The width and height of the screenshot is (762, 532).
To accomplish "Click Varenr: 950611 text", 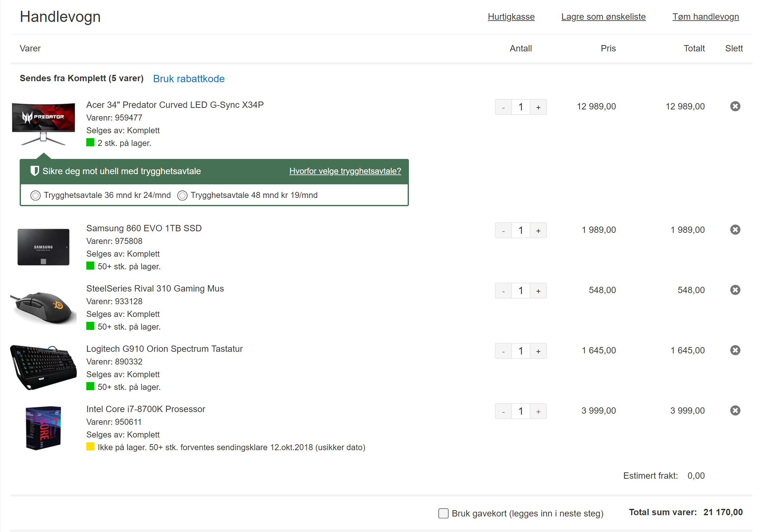I will click(114, 422).
